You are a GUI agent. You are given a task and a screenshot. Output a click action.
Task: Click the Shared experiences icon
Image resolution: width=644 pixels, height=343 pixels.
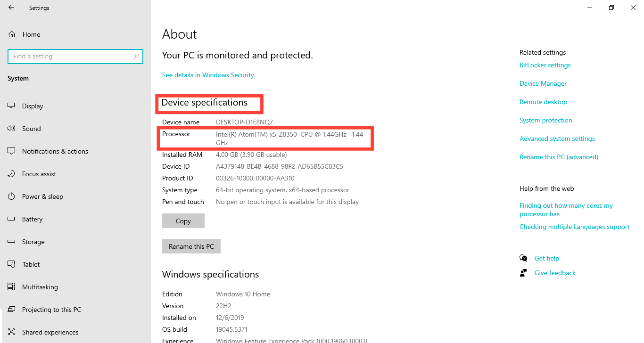tap(12, 332)
